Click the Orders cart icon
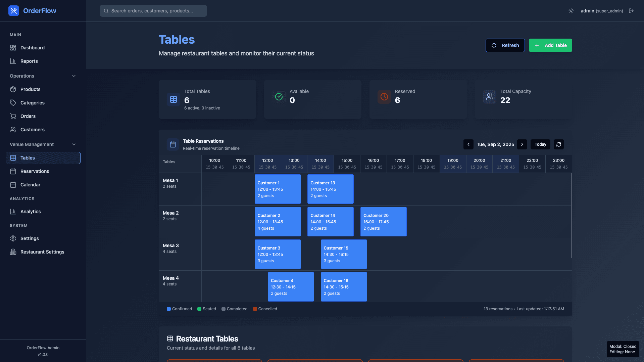This screenshot has height=362, width=644. tap(13, 116)
